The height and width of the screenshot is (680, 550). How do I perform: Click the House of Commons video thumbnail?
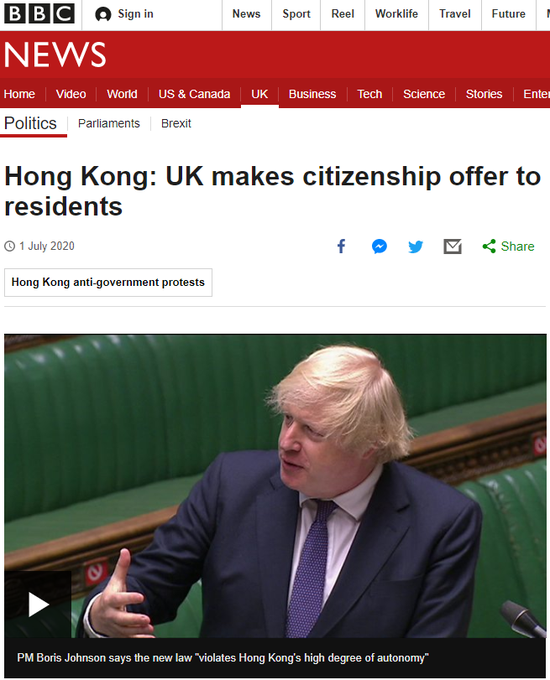pos(275,486)
